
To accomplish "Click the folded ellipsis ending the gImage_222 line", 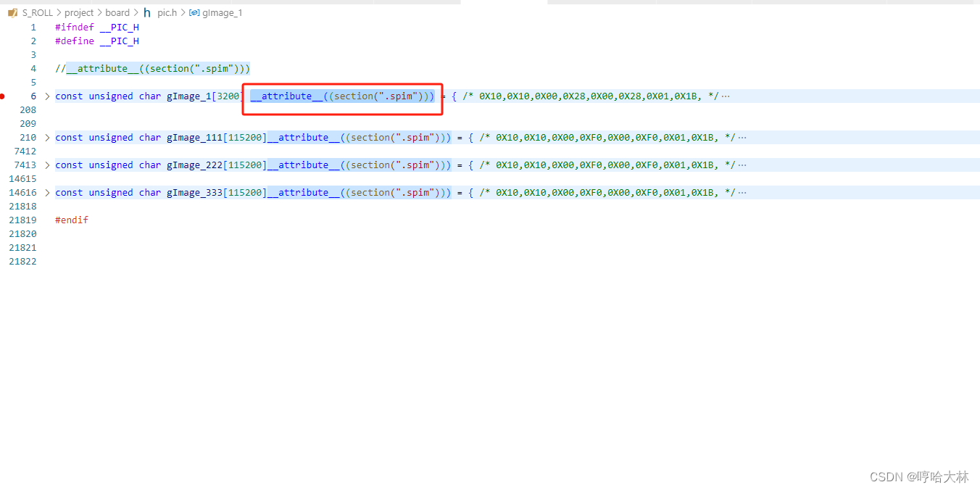I will (742, 165).
